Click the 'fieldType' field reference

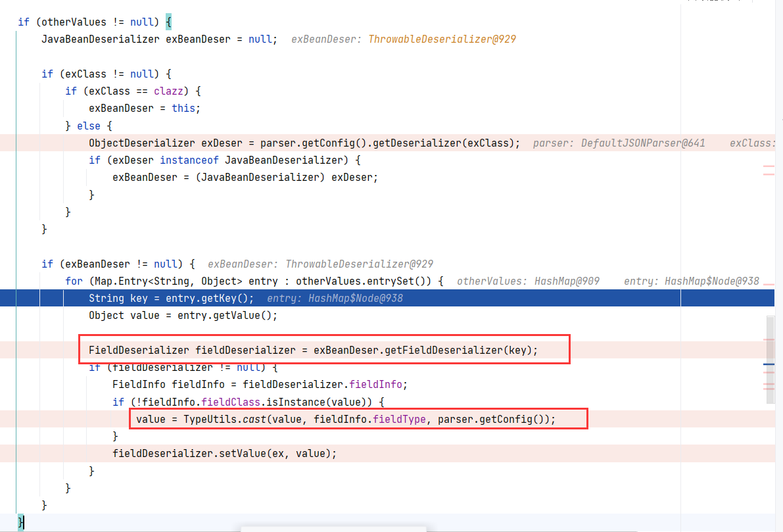(399, 419)
